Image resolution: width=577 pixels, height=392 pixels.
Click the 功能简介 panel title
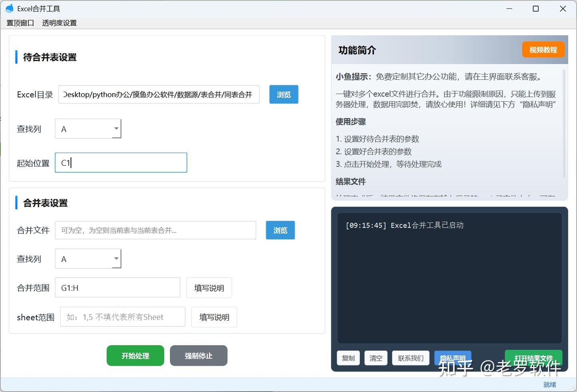pyautogui.click(x=357, y=50)
